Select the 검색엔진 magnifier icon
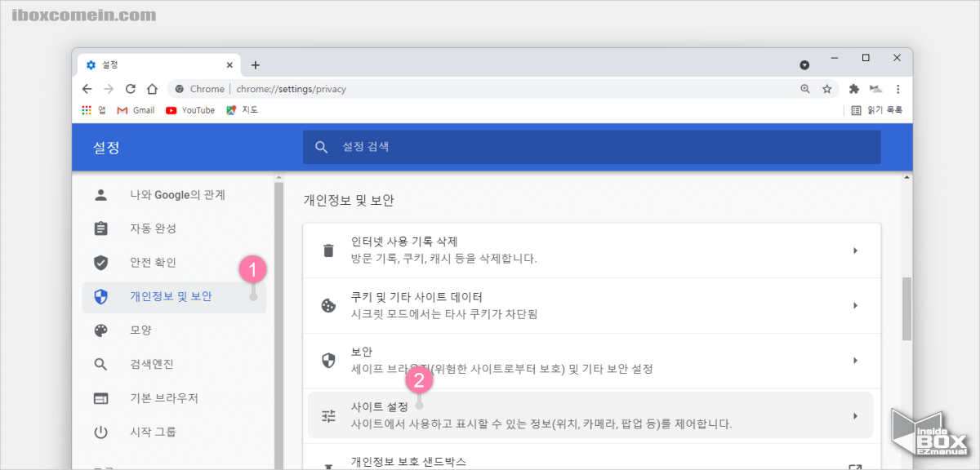 [x=101, y=364]
